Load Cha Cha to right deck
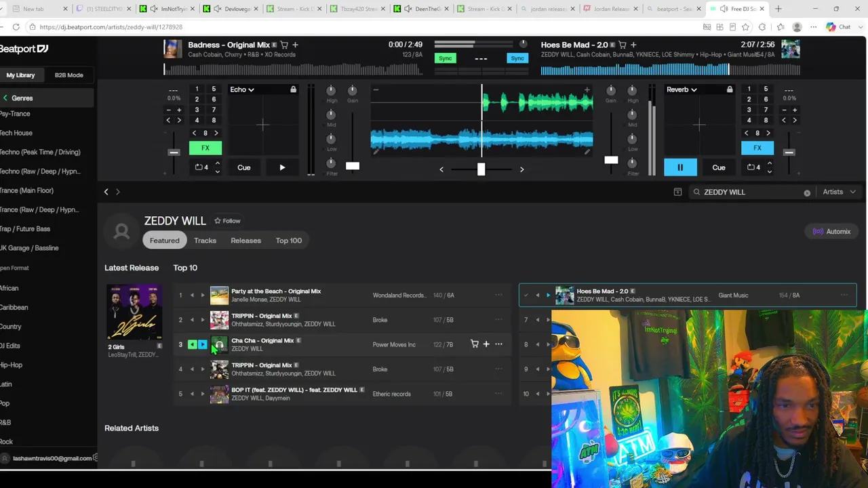Viewport: 868px width, 488px height. 203,345
